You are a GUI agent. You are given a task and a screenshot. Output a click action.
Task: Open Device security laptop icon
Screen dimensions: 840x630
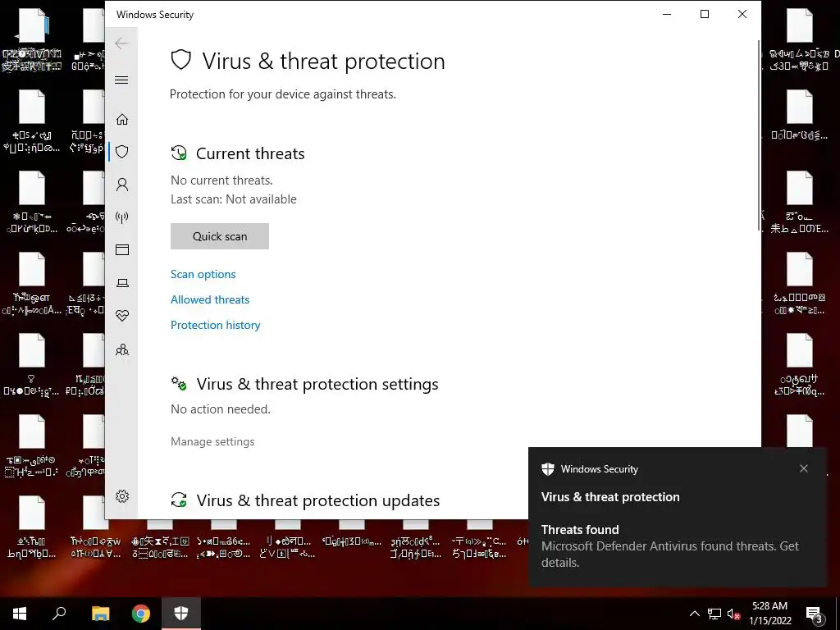coord(122,283)
